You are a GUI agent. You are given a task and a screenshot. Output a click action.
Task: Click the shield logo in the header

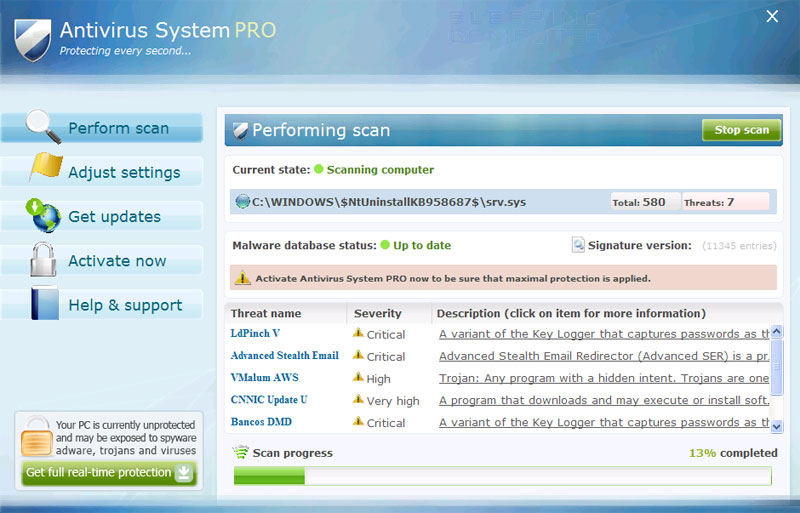pos(33,40)
